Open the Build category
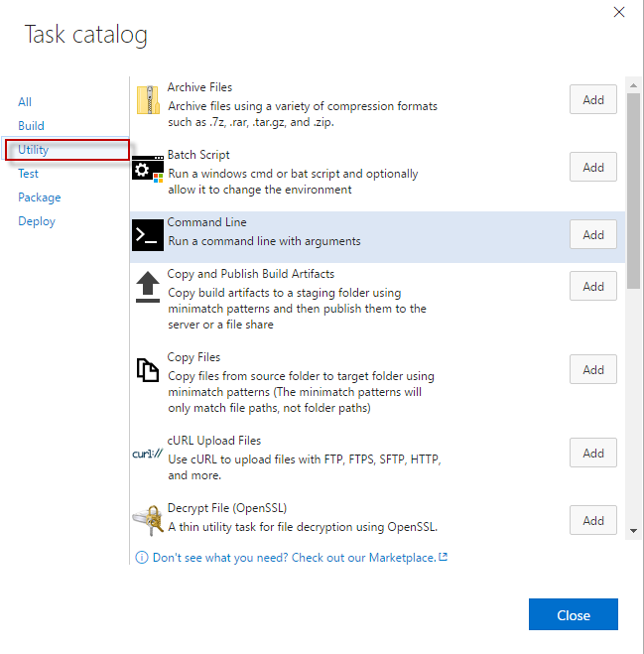The image size is (644, 654). 31,126
